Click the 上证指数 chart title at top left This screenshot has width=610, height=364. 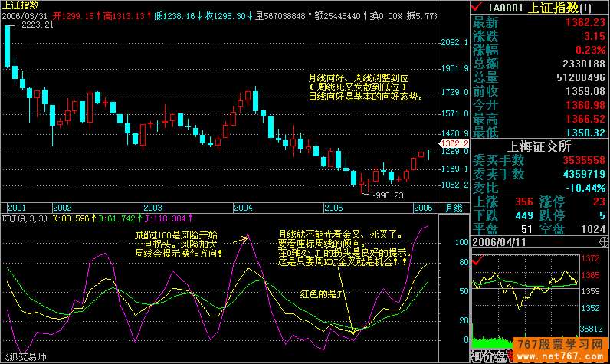[21, 5]
